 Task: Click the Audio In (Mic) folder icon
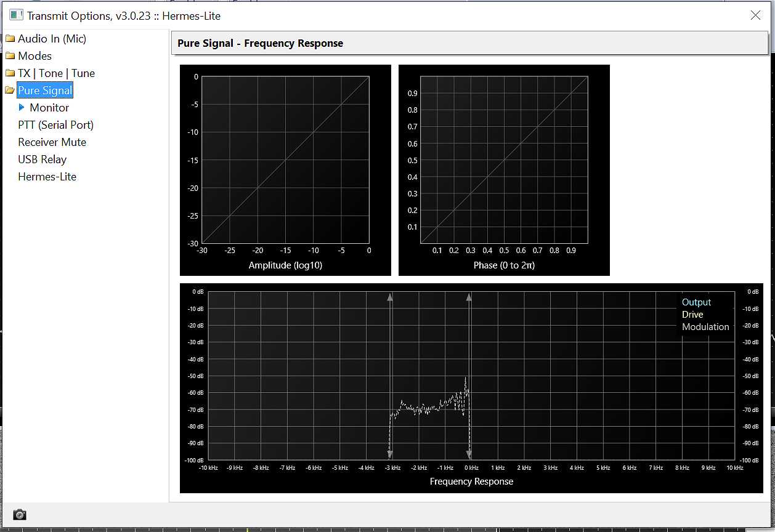point(10,39)
